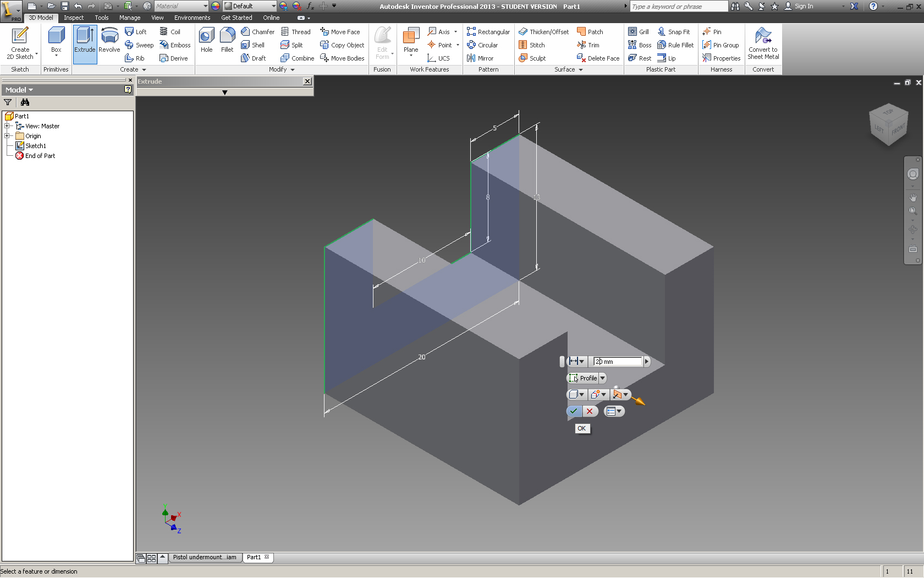Choose the Thicken/Offset tool
Screen dimensions: 924x578
click(544, 32)
